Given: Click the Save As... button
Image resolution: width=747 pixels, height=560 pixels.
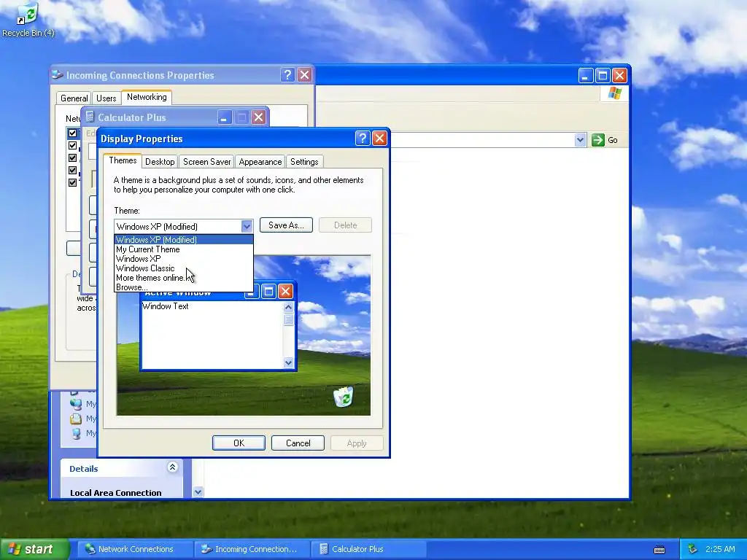Looking at the screenshot, I should pos(286,225).
